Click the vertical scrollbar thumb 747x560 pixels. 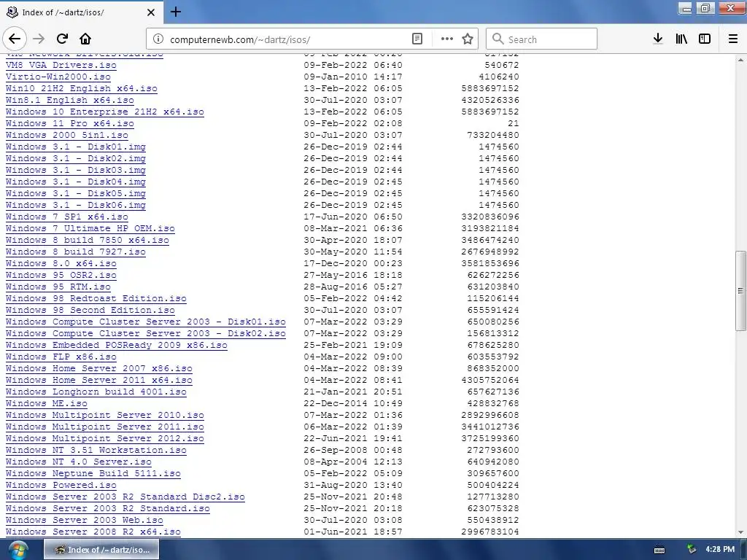tap(740, 290)
